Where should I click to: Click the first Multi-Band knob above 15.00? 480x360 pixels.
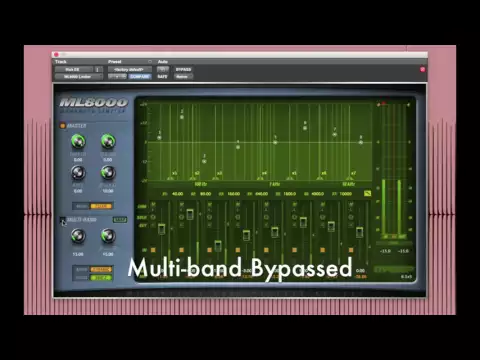click(x=78, y=236)
